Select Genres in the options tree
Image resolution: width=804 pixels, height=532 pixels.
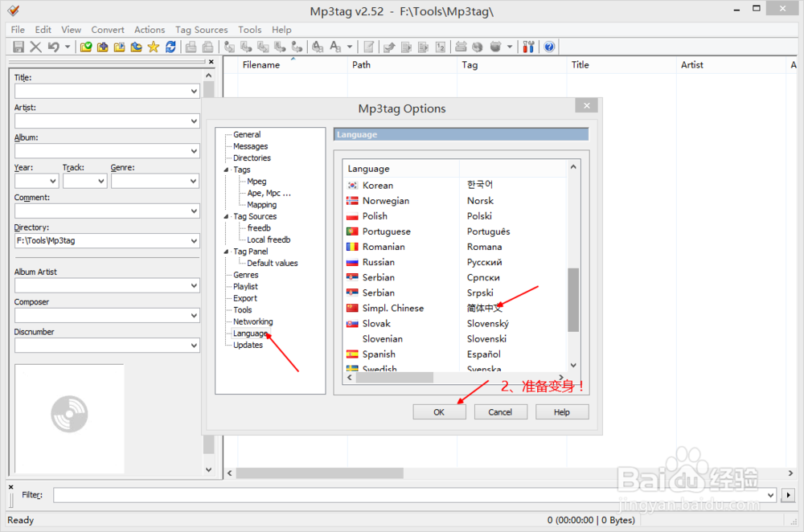tap(245, 275)
